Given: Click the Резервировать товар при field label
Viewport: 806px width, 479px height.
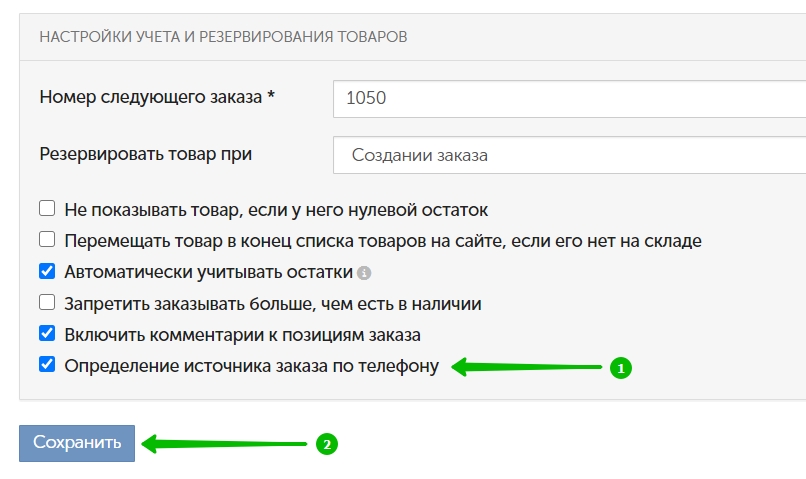Looking at the screenshot, I should 145,154.
